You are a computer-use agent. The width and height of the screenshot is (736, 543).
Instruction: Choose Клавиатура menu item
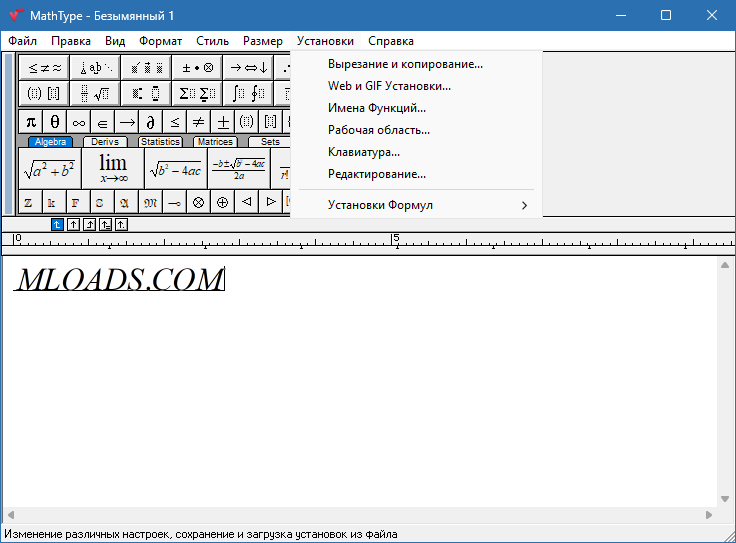[x=416, y=152]
